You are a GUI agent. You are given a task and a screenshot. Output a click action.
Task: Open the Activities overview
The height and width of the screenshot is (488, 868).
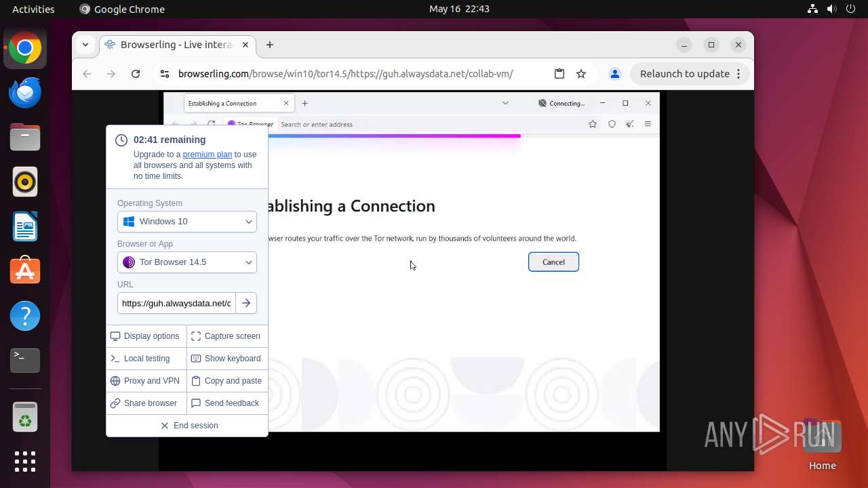[x=33, y=9]
